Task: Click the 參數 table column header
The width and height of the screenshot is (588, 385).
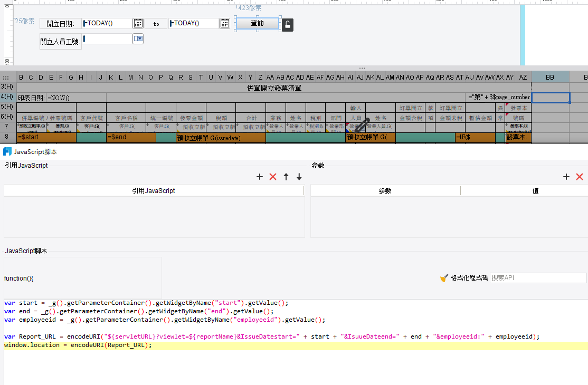Action: (x=385, y=190)
